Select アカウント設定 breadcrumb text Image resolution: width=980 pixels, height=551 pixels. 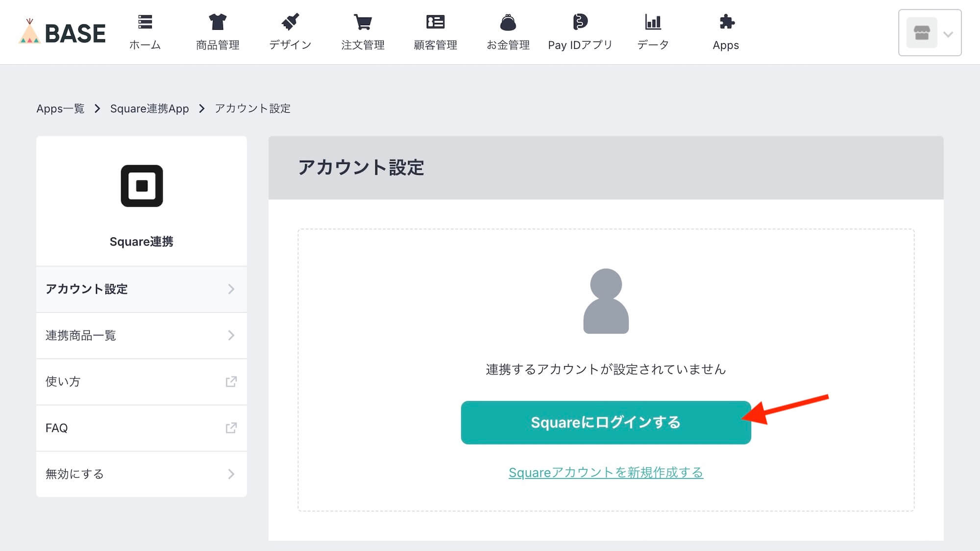[252, 108]
